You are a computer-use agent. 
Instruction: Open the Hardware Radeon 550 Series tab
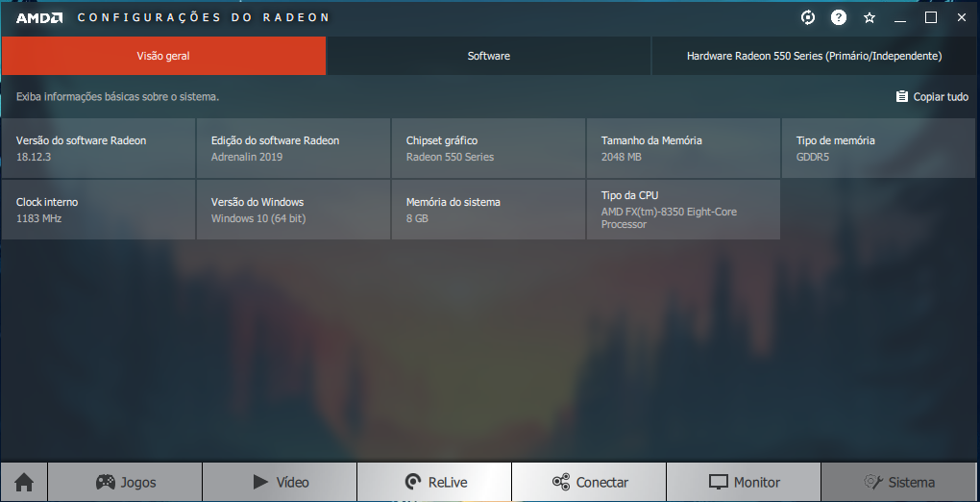click(815, 56)
